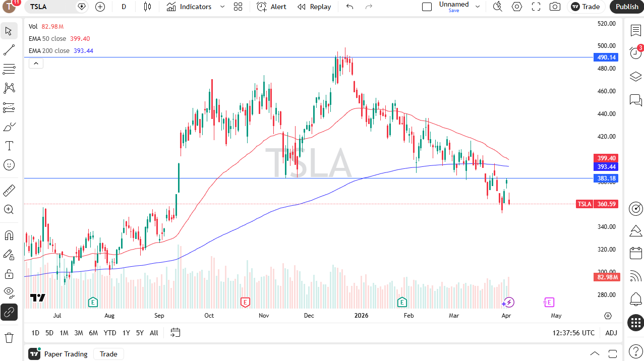644x361 pixels.
Task: Click the 490.14 horizontal line price label
Action: coord(607,57)
